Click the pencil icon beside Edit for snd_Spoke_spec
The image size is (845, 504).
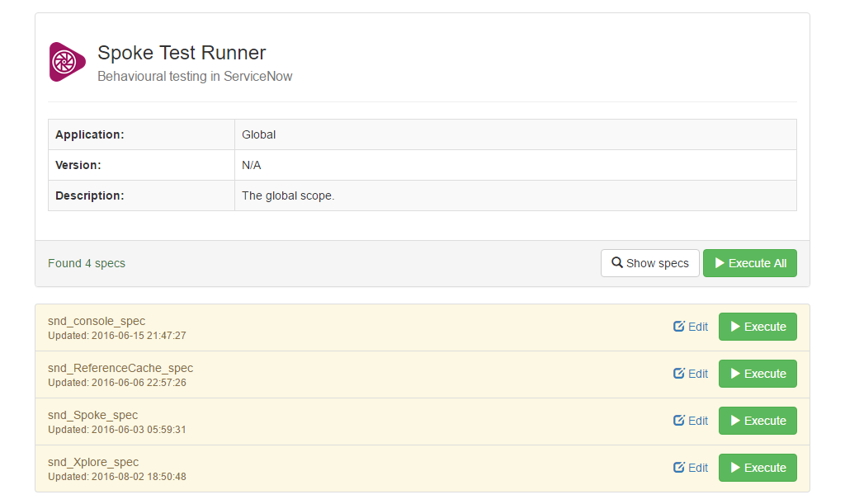pyautogui.click(x=679, y=420)
